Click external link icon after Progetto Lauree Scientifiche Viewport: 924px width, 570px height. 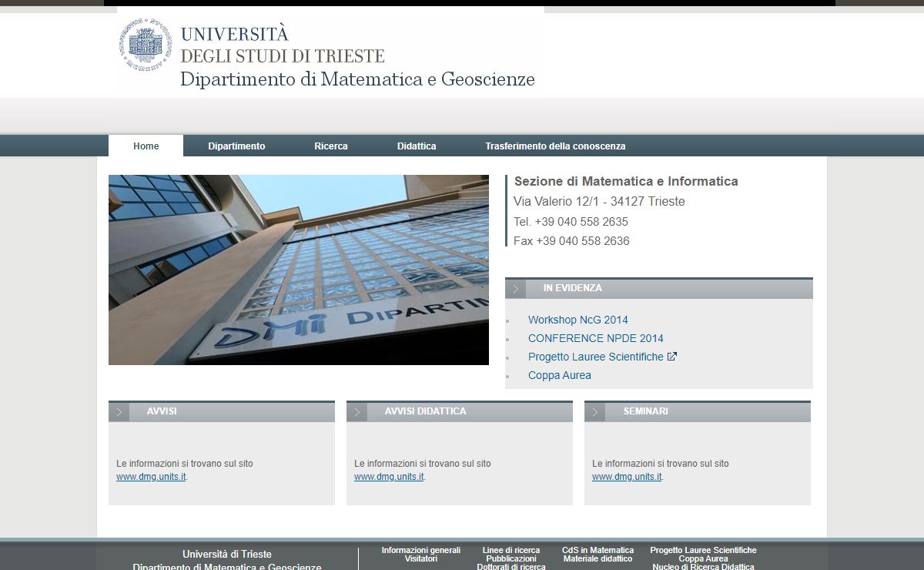[671, 357]
